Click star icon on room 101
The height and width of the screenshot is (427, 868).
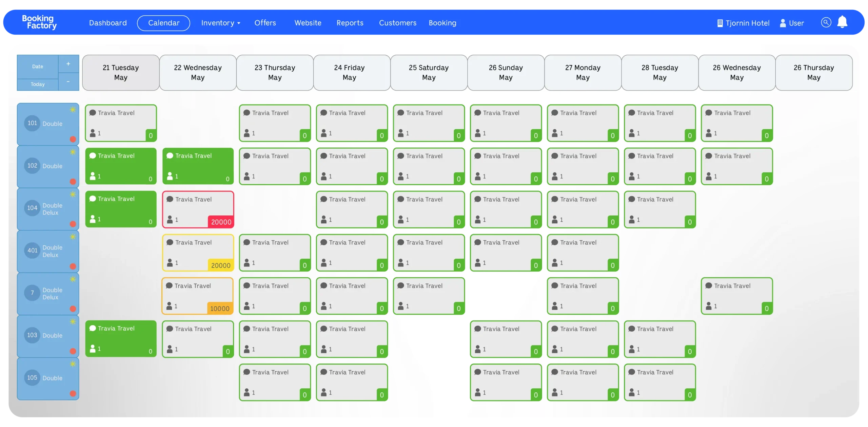(x=73, y=109)
